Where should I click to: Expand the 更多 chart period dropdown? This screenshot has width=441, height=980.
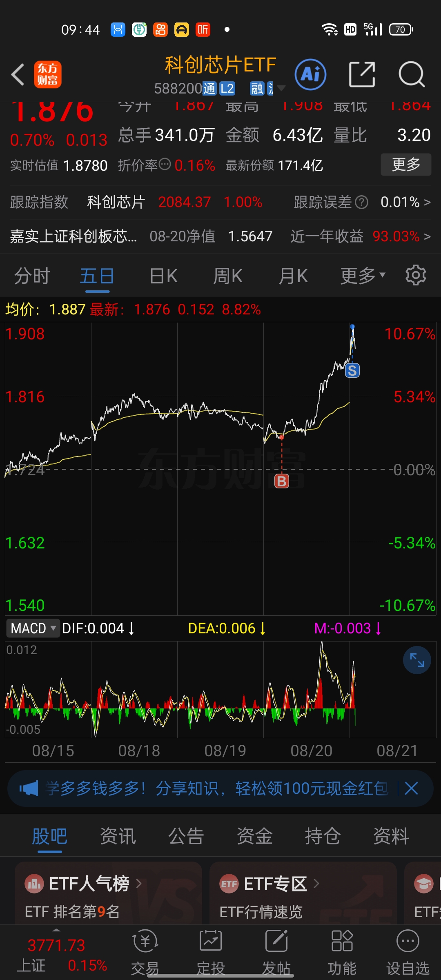click(x=363, y=276)
